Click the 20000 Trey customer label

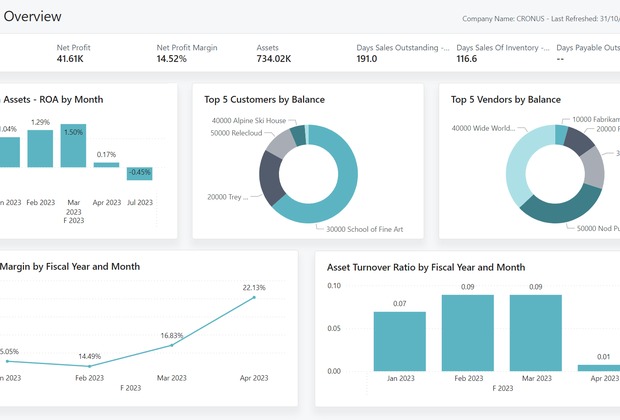pyautogui.click(x=228, y=197)
